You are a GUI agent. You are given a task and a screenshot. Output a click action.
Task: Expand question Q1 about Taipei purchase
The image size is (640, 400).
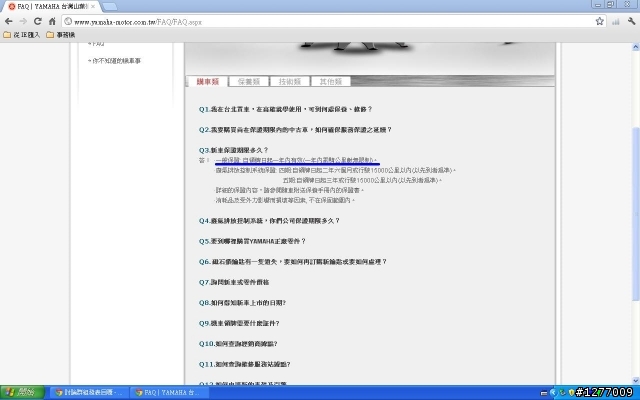click(285, 109)
